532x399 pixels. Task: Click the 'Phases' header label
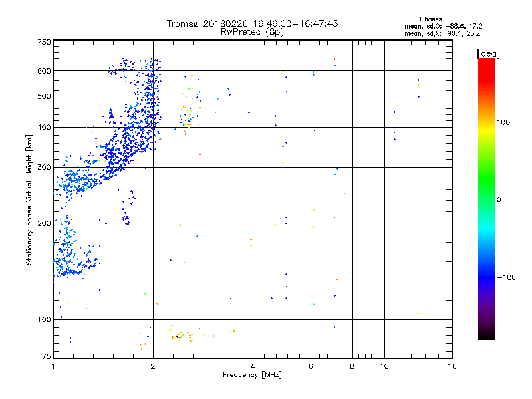[x=430, y=19]
